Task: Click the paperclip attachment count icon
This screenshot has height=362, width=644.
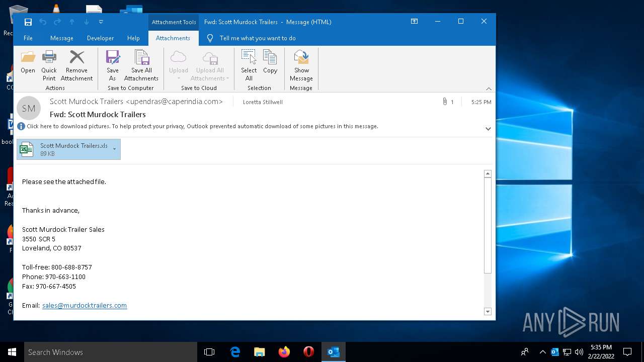Action: click(445, 102)
